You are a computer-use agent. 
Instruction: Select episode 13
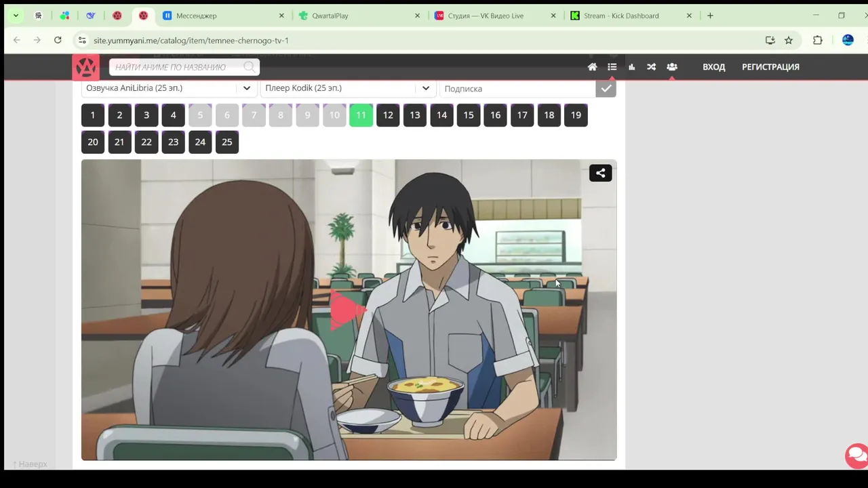point(415,115)
